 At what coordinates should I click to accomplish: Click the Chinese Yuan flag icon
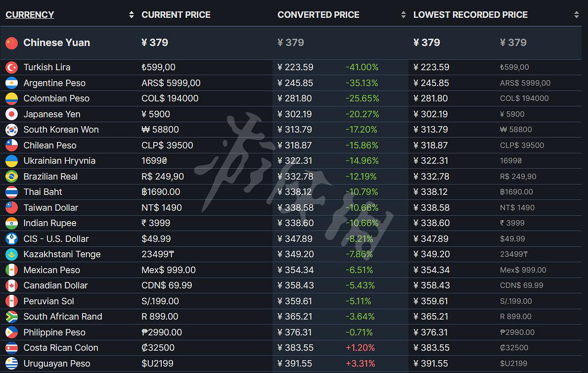point(12,43)
